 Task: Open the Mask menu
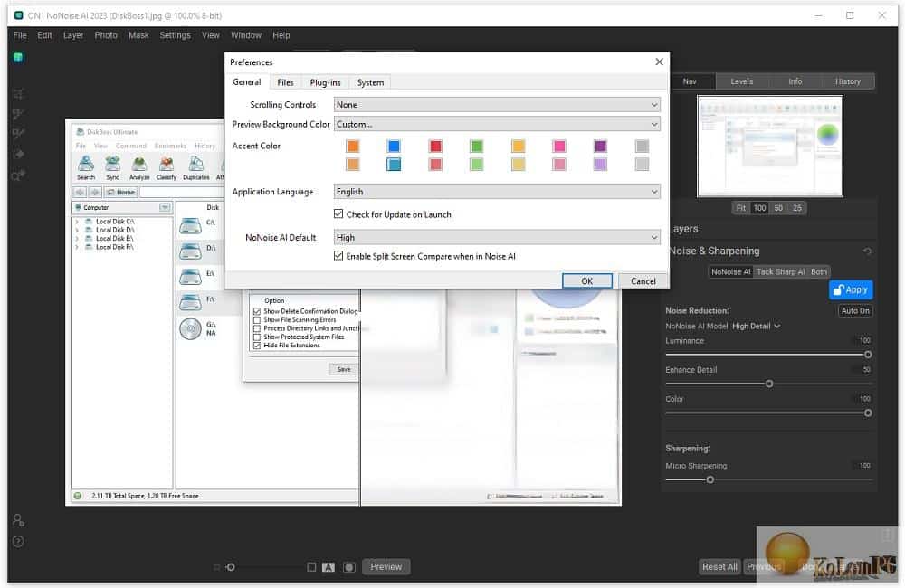click(138, 35)
